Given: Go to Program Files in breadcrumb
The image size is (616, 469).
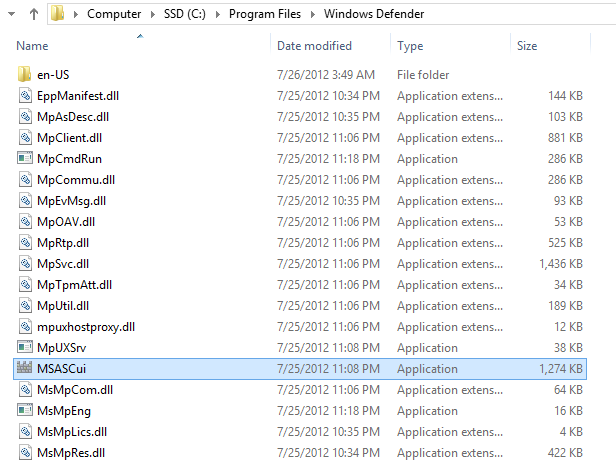Looking at the screenshot, I should pos(265,14).
